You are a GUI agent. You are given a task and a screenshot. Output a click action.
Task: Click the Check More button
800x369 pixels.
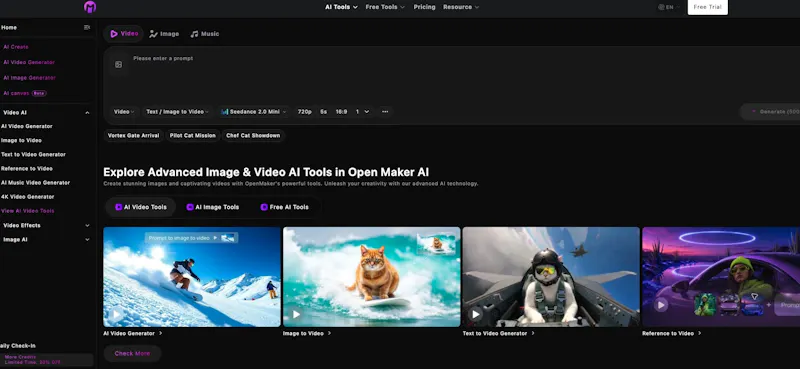click(x=132, y=354)
